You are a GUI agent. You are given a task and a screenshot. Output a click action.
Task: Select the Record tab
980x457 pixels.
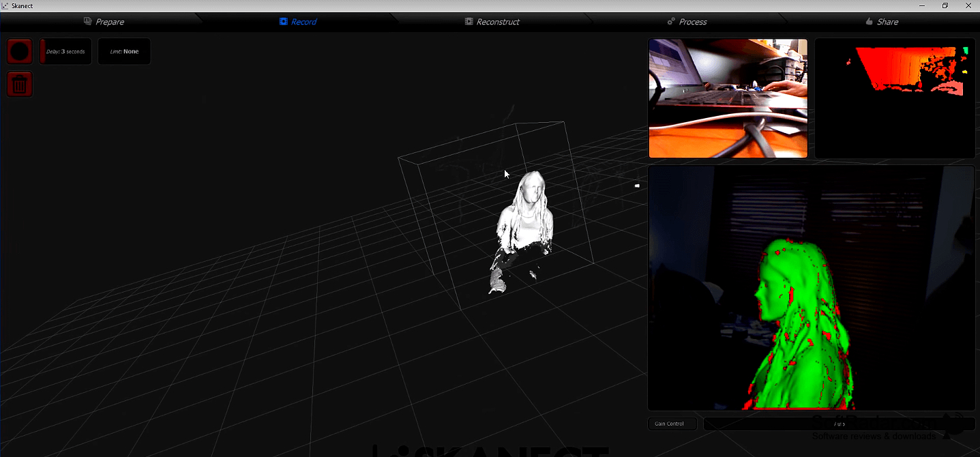point(298,22)
